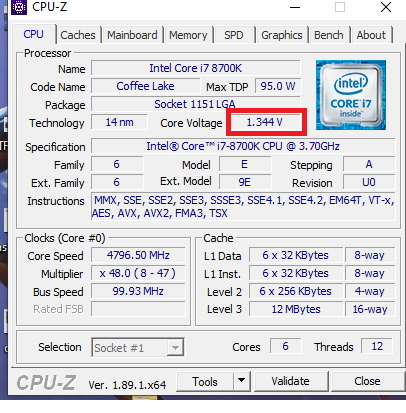The width and height of the screenshot is (406, 413).
Task: Click the Level 2 4-way value
Action: click(x=370, y=291)
